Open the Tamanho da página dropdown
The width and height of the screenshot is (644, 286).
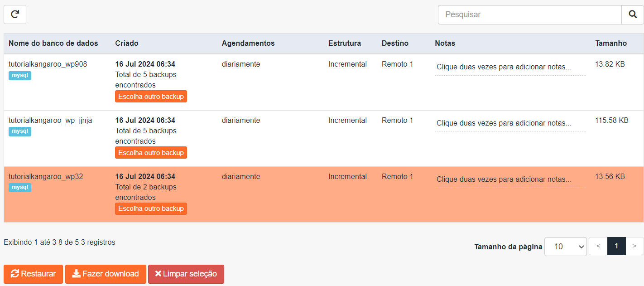565,247
